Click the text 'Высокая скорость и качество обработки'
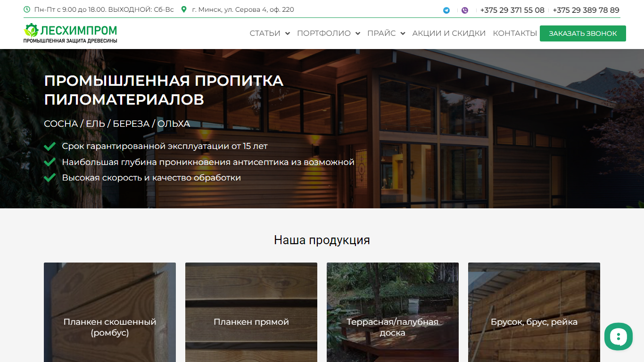644x362 pixels. 151,178
